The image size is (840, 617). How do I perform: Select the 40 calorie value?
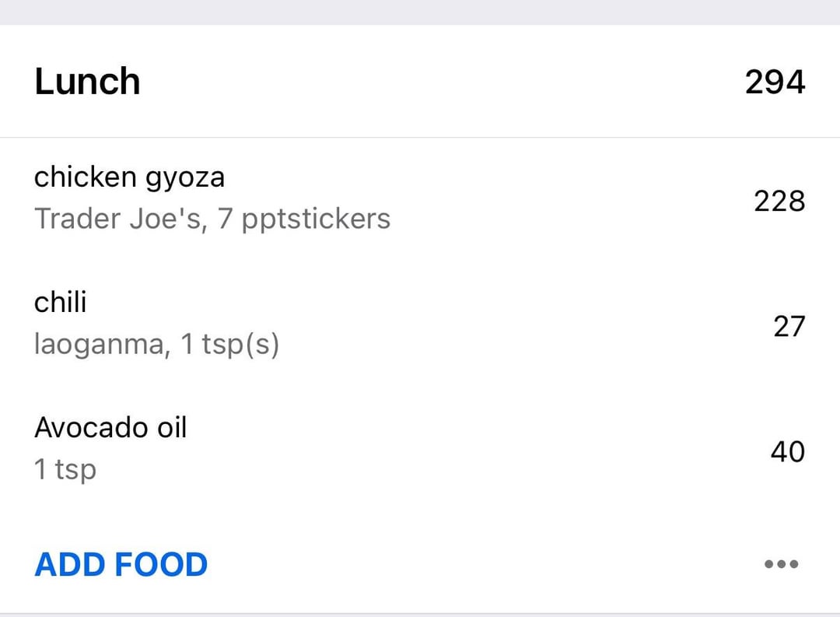787,451
